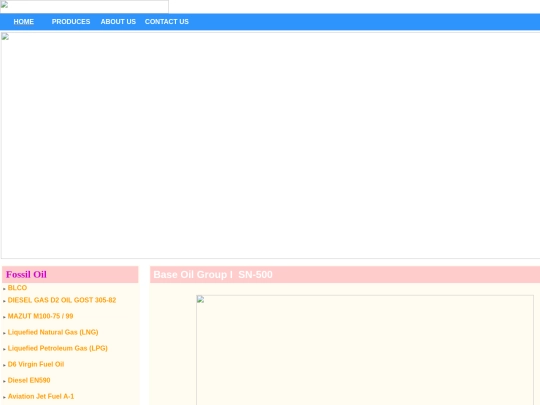Click the arrow bullet beside Aviation Jet Fuel A-1
The image size is (540, 405).
click(x=4, y=397)
